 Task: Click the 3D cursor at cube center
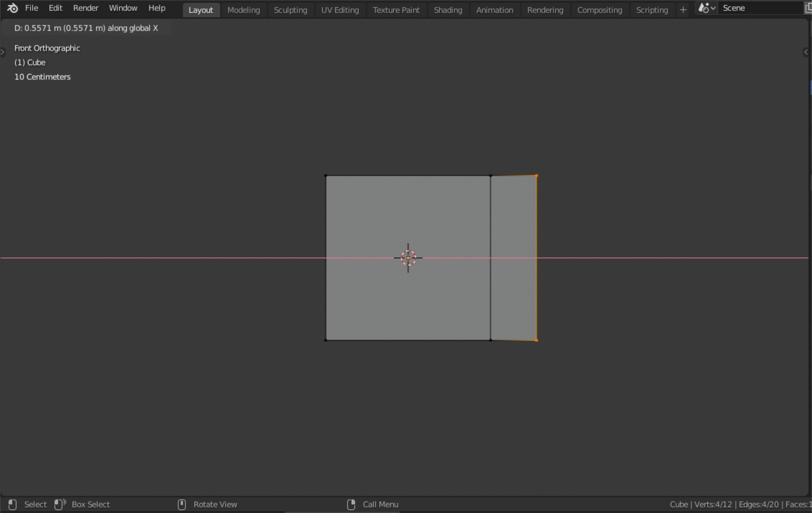408,258
